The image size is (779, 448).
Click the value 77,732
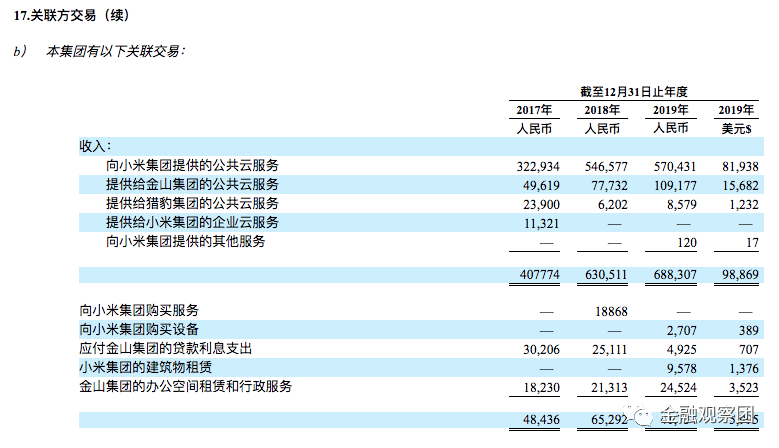(x=609, y=186)
